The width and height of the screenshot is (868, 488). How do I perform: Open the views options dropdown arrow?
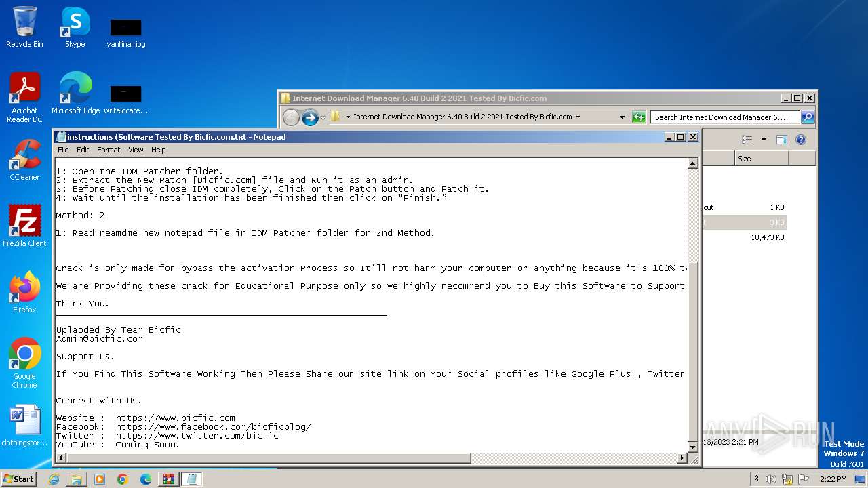point(764,140)
